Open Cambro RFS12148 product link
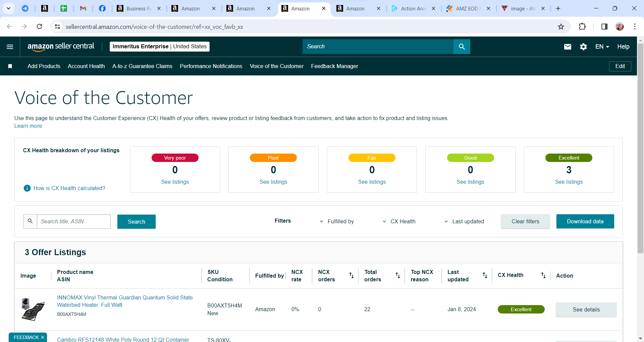644x342 pixels. tap(123, 339)
